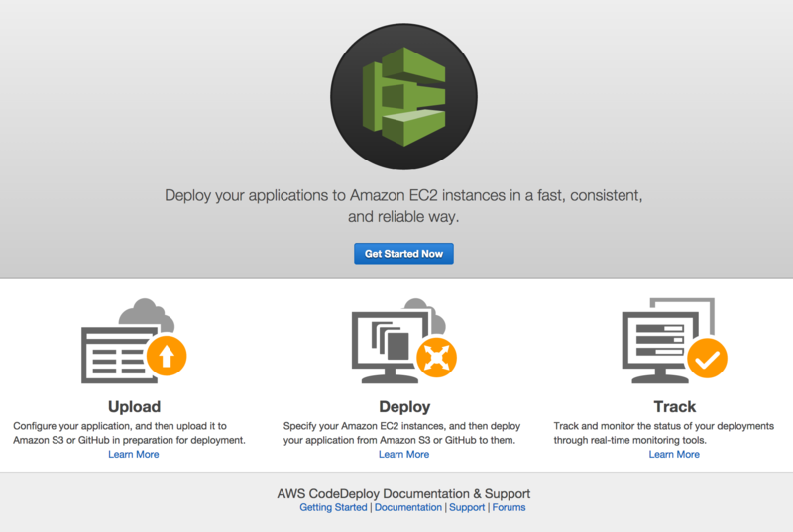The height and width of the screenshot is (532, 793).
Task: Click the Upload cloud illustration icon
Action: 134,341
